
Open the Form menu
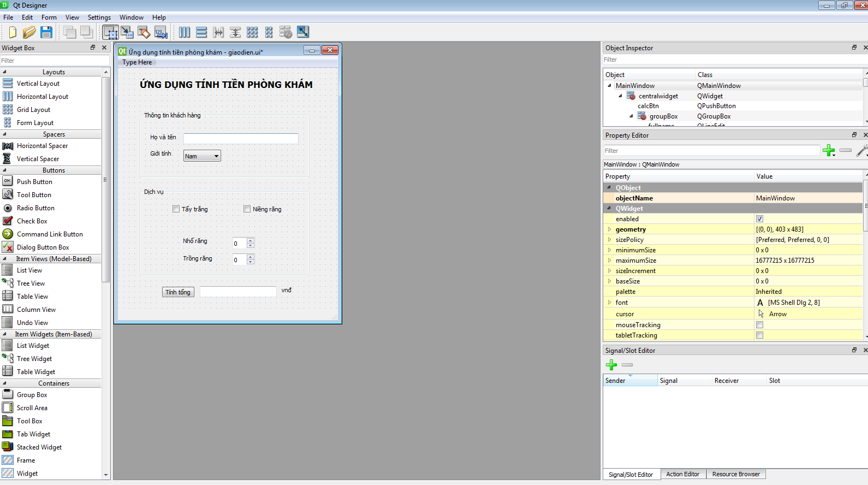49,17
